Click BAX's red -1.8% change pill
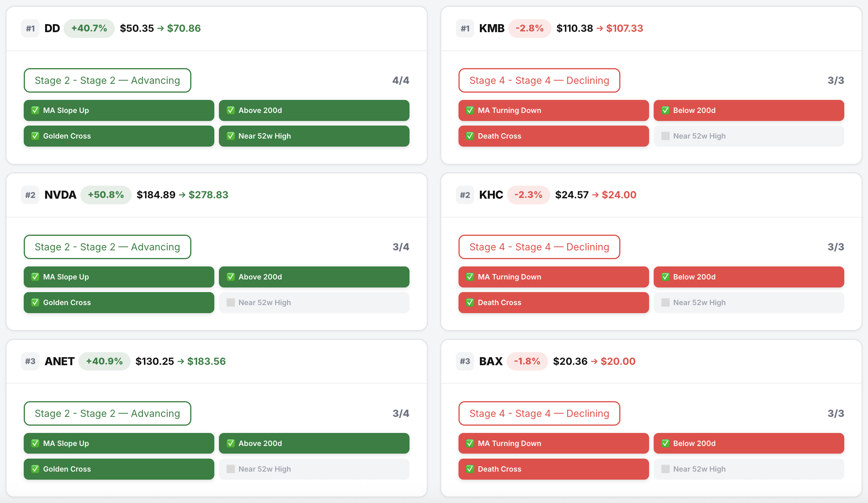The image size is (868, 503). [x=527, y=362]
